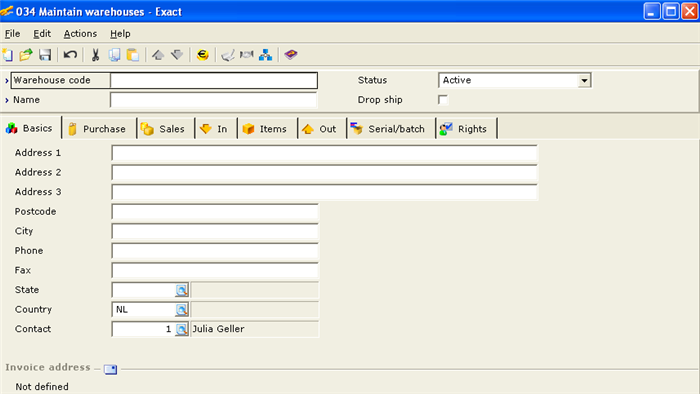Click the Exact application title bar icon
The width and height of the screenshot is (700, 394).
(x=7, y=11)
